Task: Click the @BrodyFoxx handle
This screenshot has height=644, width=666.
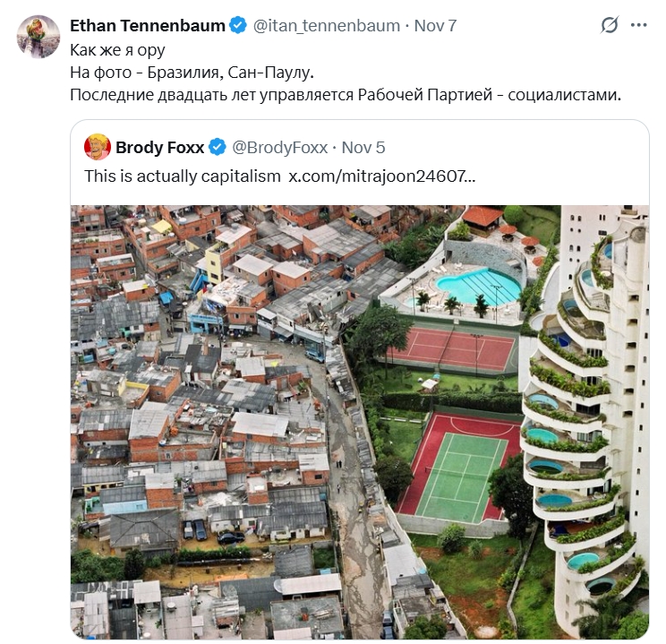Action: click(280, 147)
